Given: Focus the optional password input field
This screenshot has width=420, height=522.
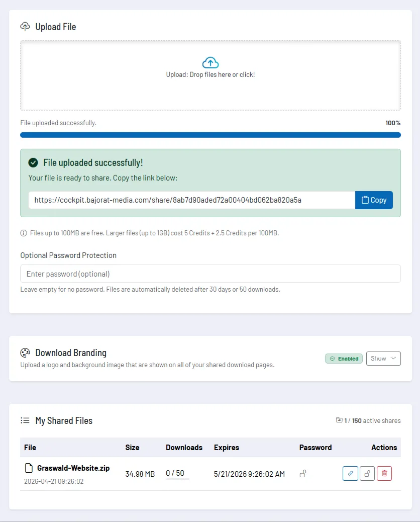Looking at the screenshot, I should point(210,274).
